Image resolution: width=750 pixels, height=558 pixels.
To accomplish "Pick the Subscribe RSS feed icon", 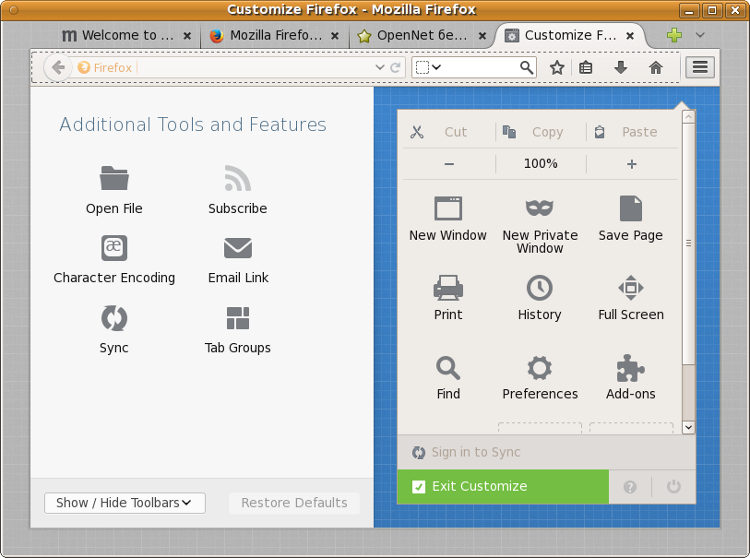I will tap(237, 178).
